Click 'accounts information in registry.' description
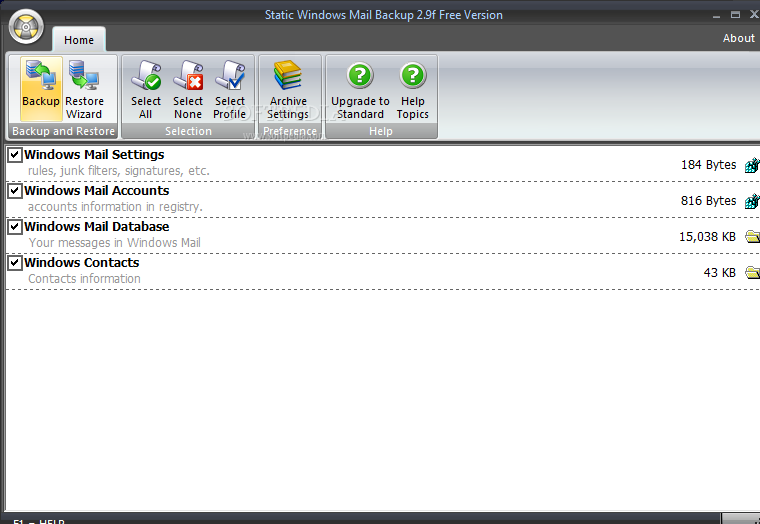This screenshot has width=760, height=524. (115, 206)
